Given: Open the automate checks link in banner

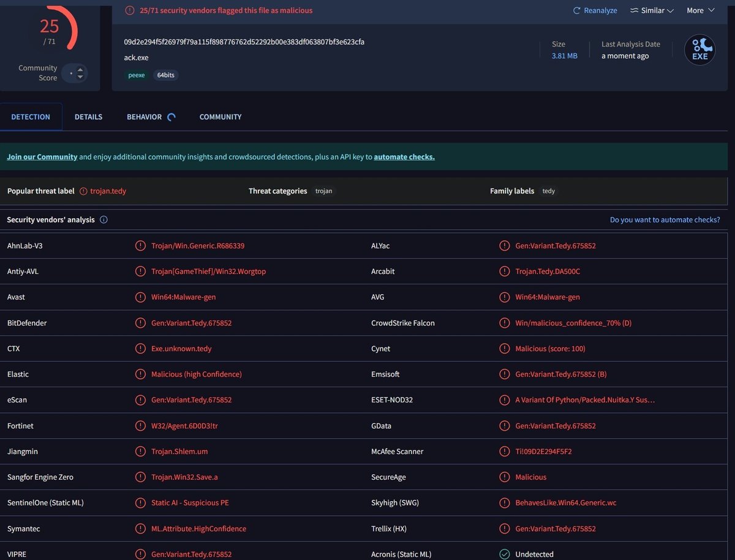Looking at the screenshot, I should [x=404, y=157].
